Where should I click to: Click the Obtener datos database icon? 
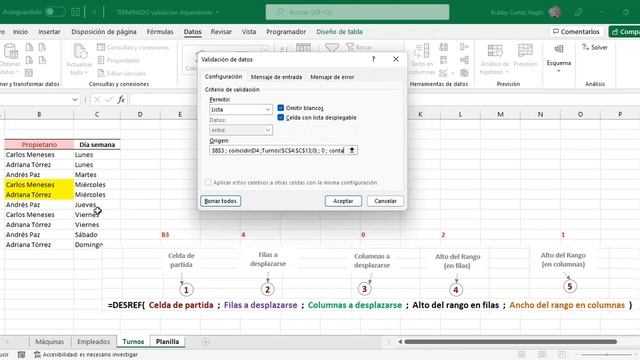(11, 51)
